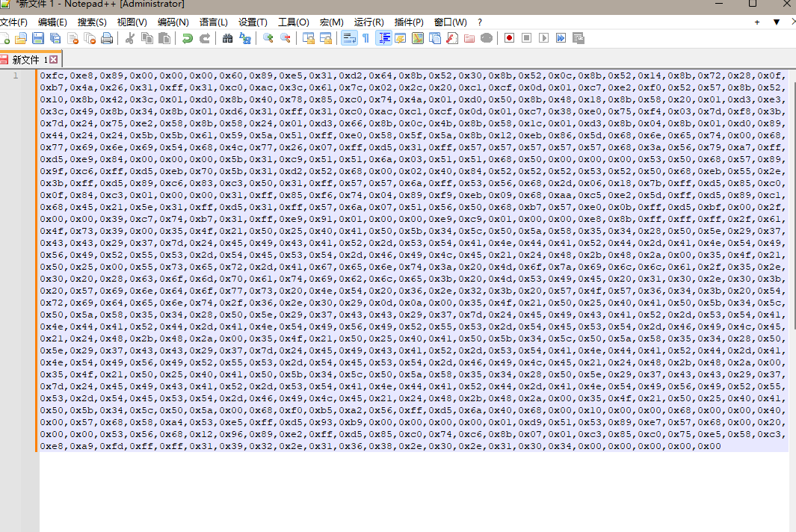Open the 宏(M) menu
This screenshot has height=532, width=796.
(332, 22)
